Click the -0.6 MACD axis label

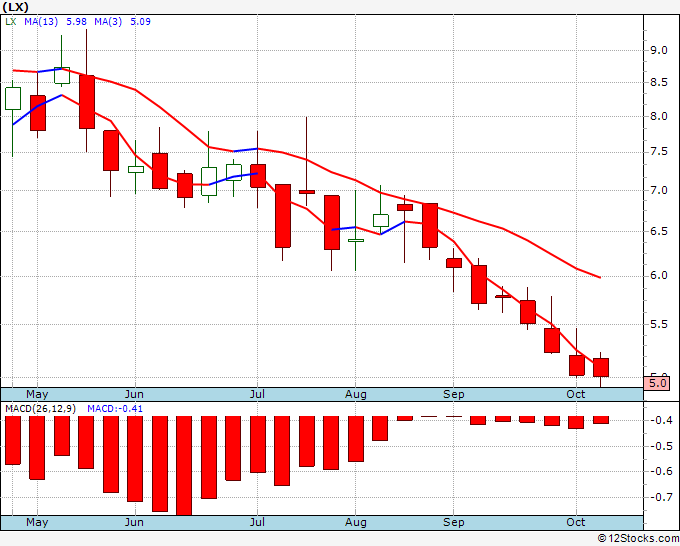[660, 471]
